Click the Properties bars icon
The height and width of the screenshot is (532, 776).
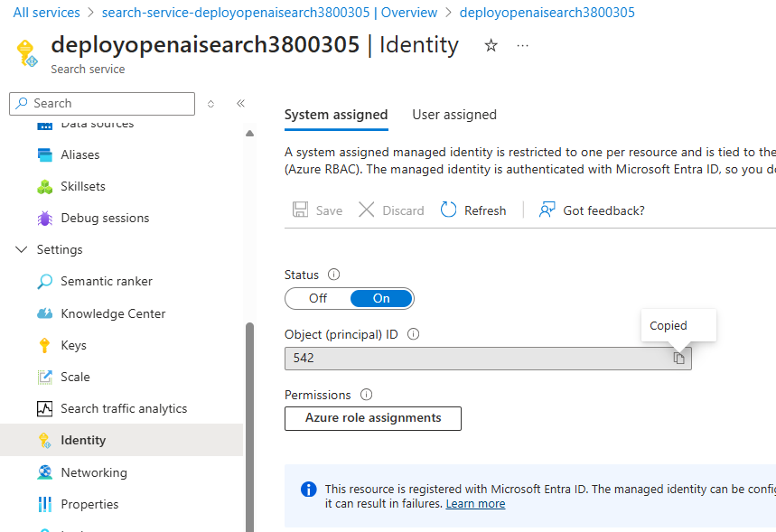(x=44, y=504)
